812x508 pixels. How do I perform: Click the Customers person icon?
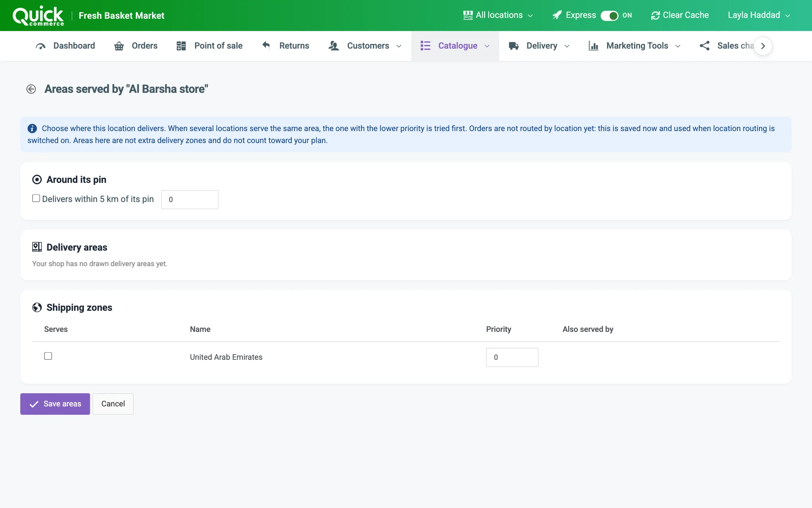[x=334, y=46]
